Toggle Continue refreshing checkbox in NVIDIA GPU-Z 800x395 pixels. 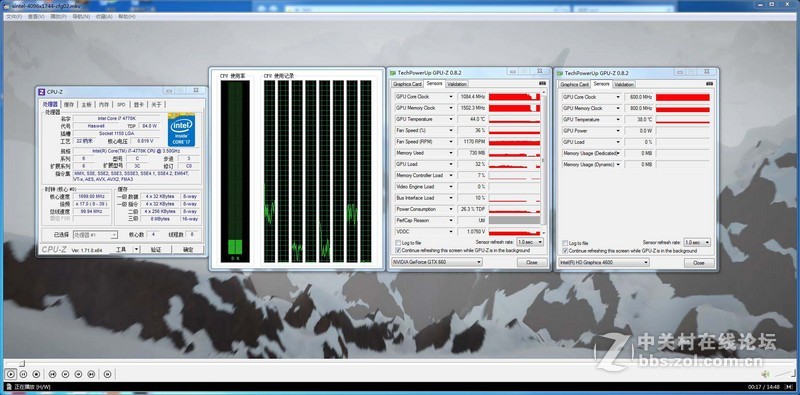[398, 251]
